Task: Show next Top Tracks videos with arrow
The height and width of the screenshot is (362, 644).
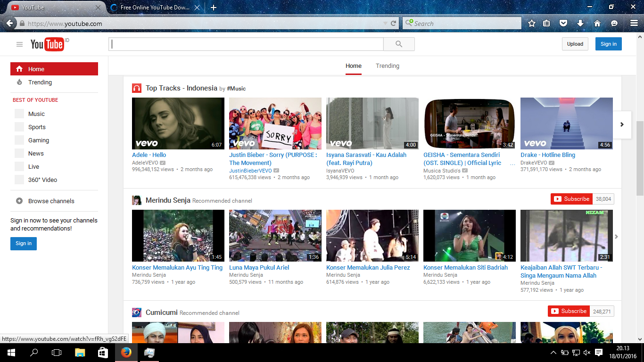Action: (x=622, y=124)
